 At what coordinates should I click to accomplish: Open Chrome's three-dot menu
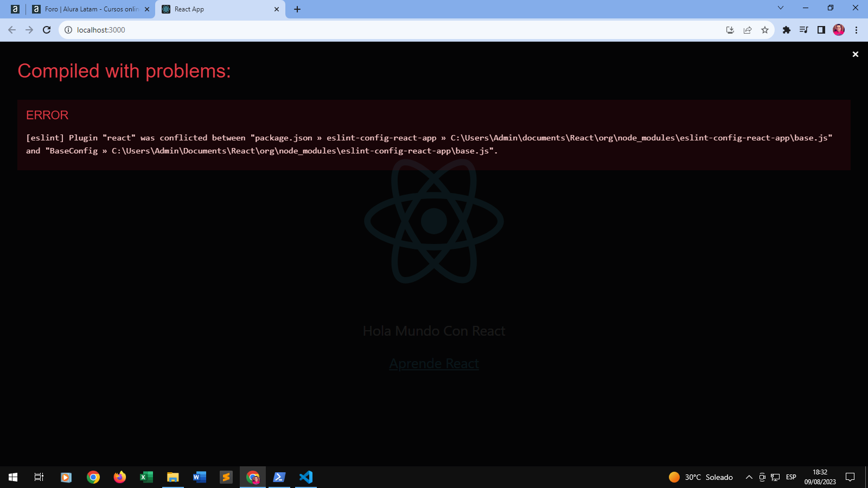[856, 30]
